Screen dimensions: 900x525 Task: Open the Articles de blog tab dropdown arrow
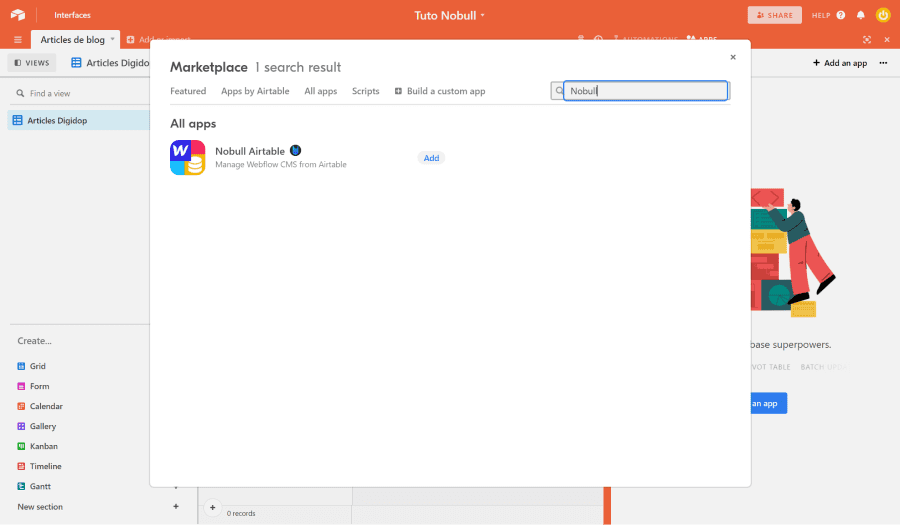coord(112,39)
